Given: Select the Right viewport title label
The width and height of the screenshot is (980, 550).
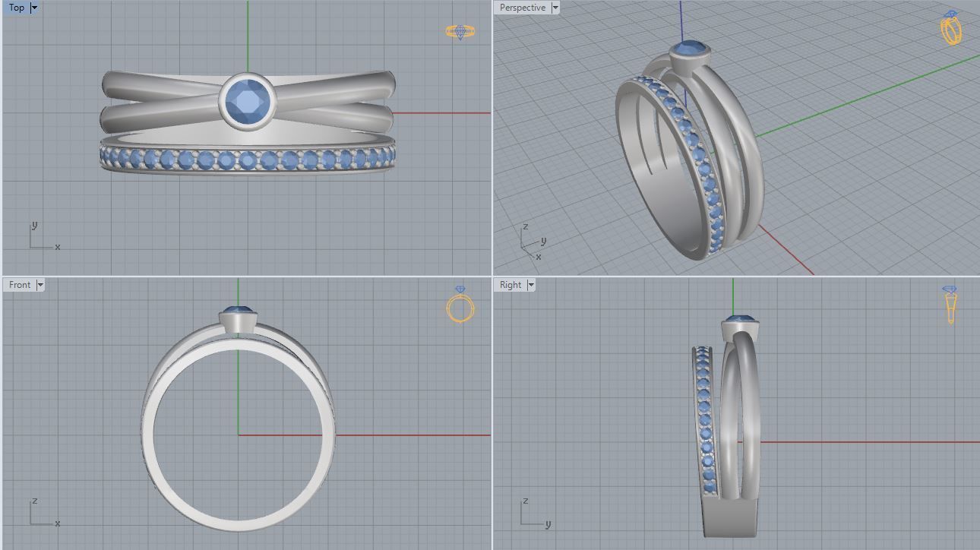Looking at the screenshot, I should click(511, 285).
